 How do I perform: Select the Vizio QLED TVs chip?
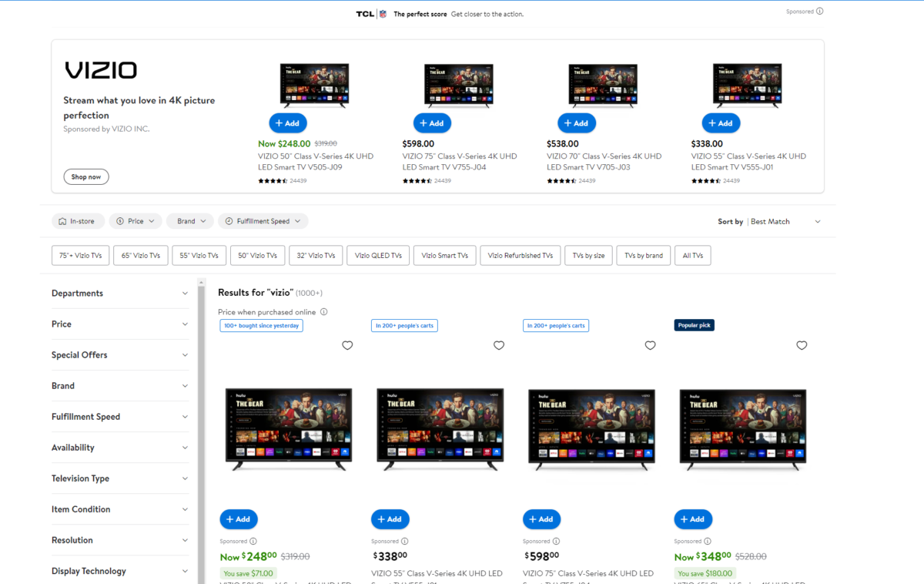[x=377, y=256]
